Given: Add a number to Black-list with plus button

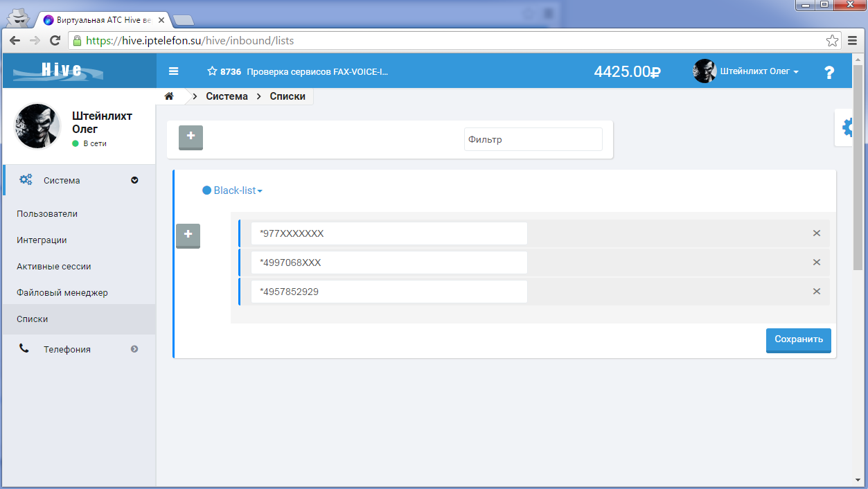Looking at the screenshot, I should [188, 235].
